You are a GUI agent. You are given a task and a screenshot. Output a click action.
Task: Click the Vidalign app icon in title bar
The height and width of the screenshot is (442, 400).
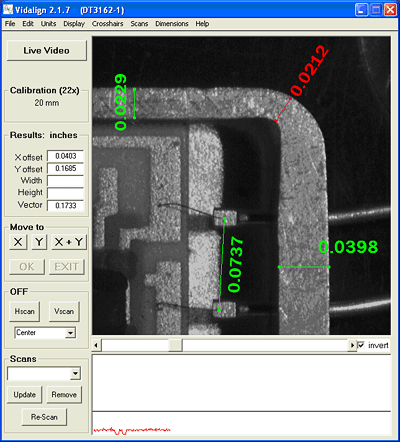[8, 9]
